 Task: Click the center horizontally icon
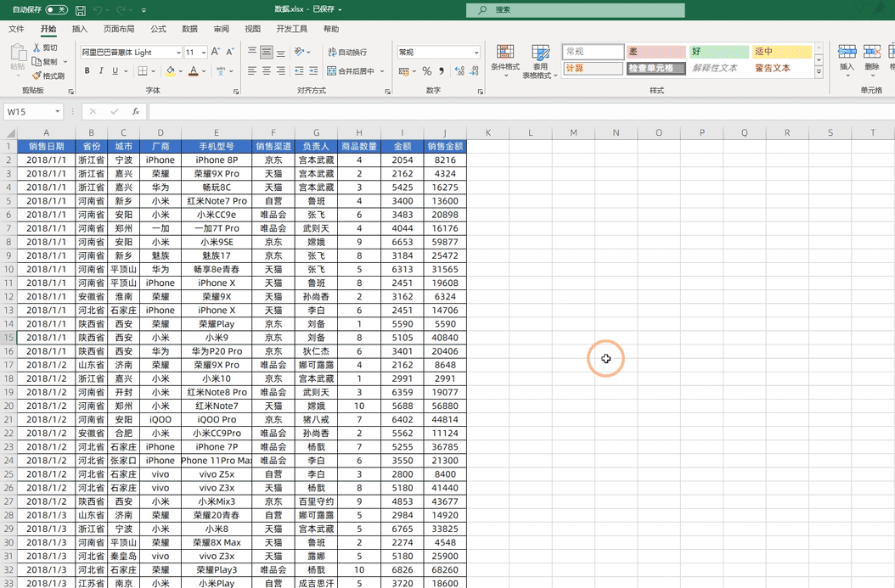(267, 70)
